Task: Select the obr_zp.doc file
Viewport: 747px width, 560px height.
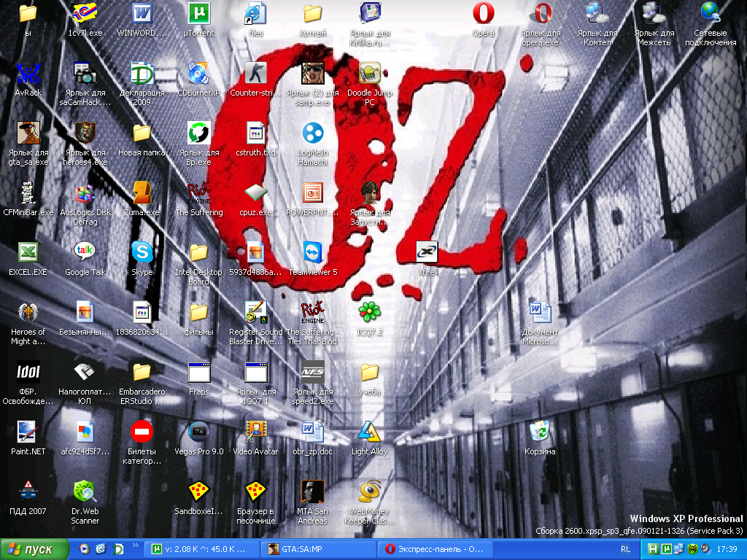Action: 312,437
